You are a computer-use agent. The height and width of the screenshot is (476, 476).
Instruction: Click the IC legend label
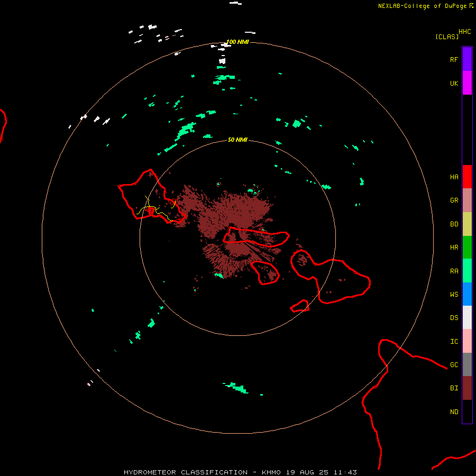(x=454, y=342)
